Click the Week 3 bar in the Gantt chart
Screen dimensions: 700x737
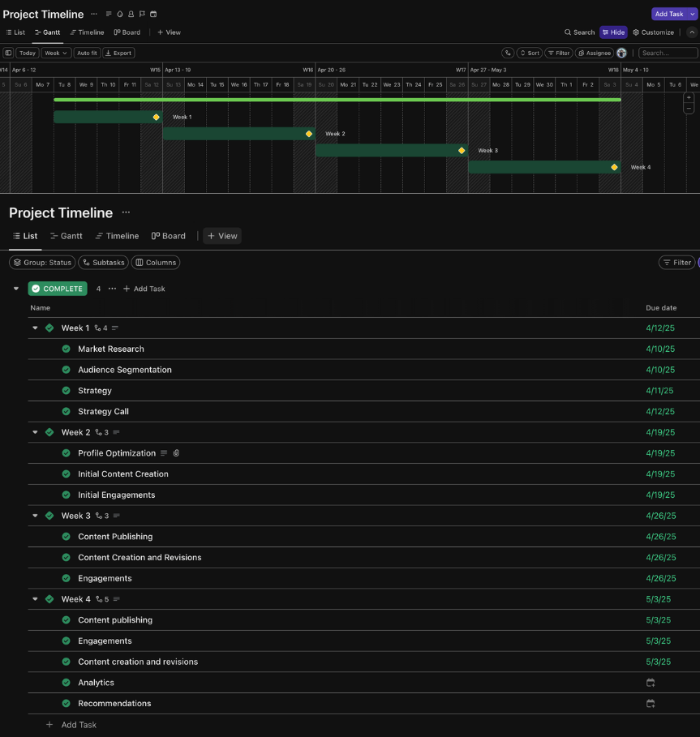point(392,151)
